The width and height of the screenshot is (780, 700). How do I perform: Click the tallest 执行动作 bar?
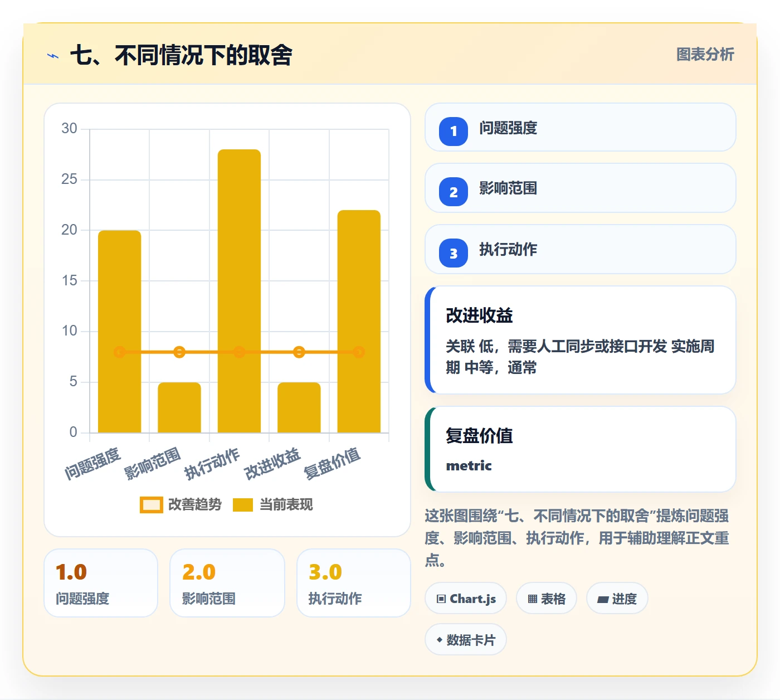[x=239, y=291]
